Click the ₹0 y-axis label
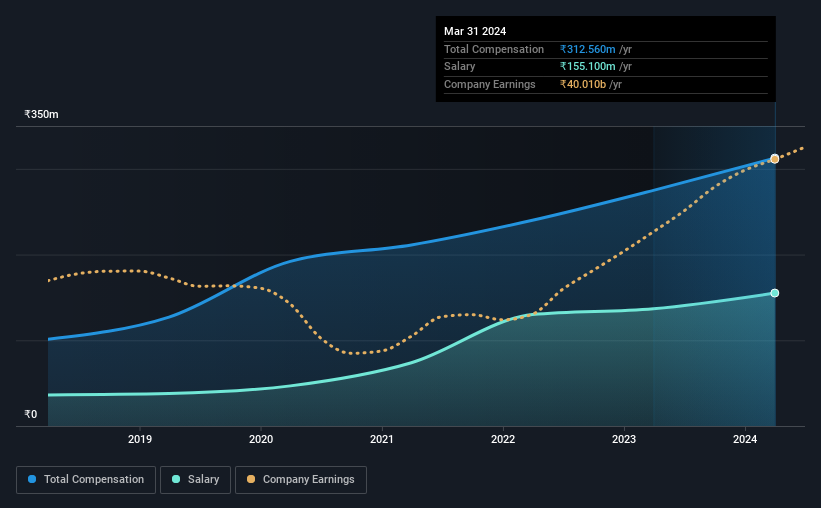This screenshot has height=508, width=821. pos(31,414)
